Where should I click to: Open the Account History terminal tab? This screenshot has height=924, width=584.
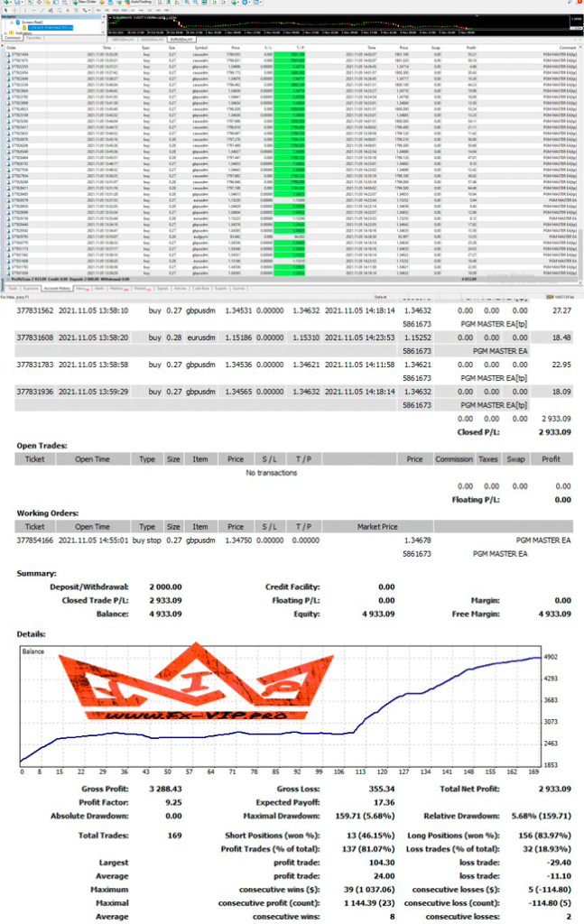click(x=56, y=288)
